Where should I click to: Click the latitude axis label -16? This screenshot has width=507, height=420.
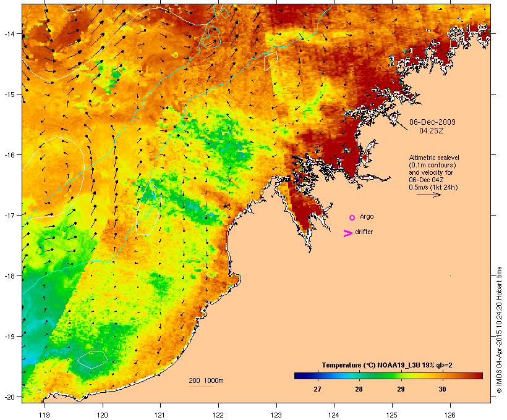point(9,155)
